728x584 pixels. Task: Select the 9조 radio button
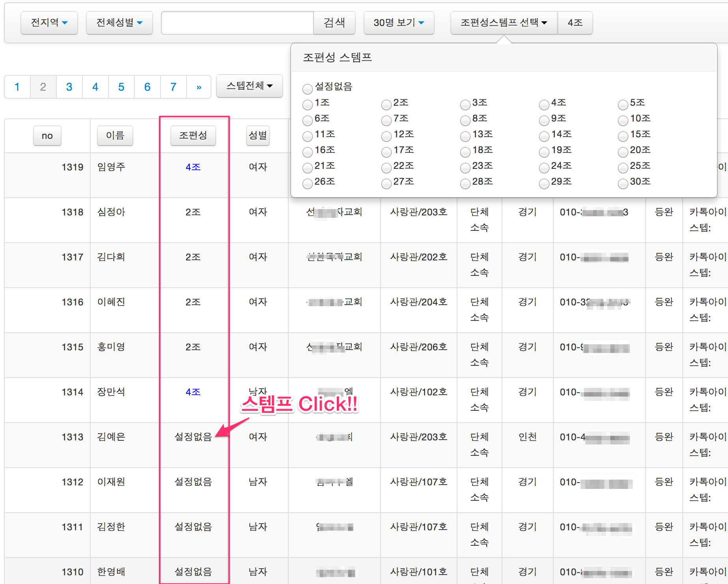(x=544, y=120)
